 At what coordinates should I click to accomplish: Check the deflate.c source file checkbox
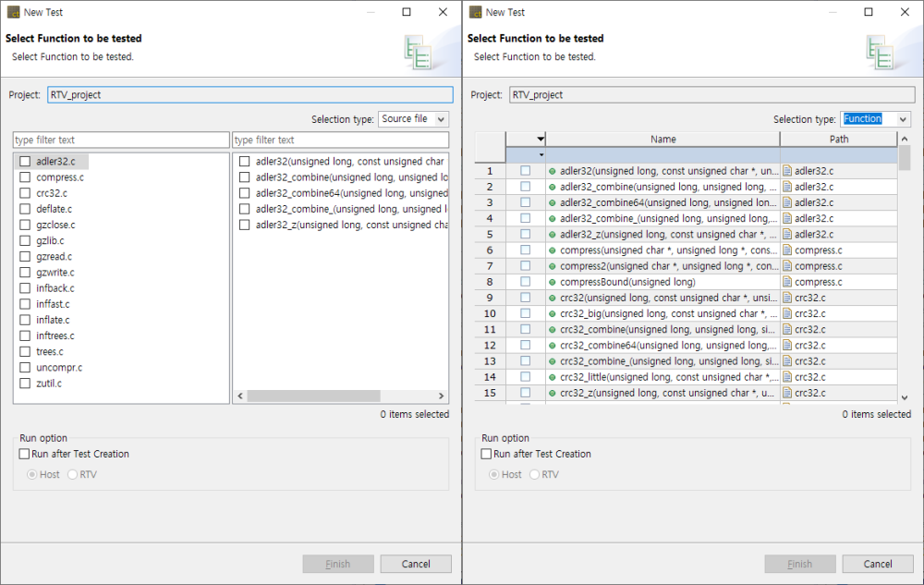point(25,209)
